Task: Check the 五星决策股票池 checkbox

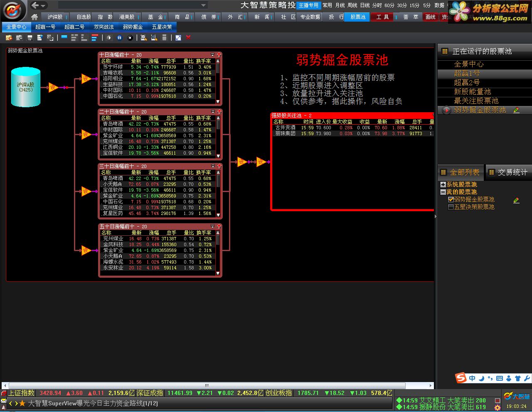Action: coord(451,207)
